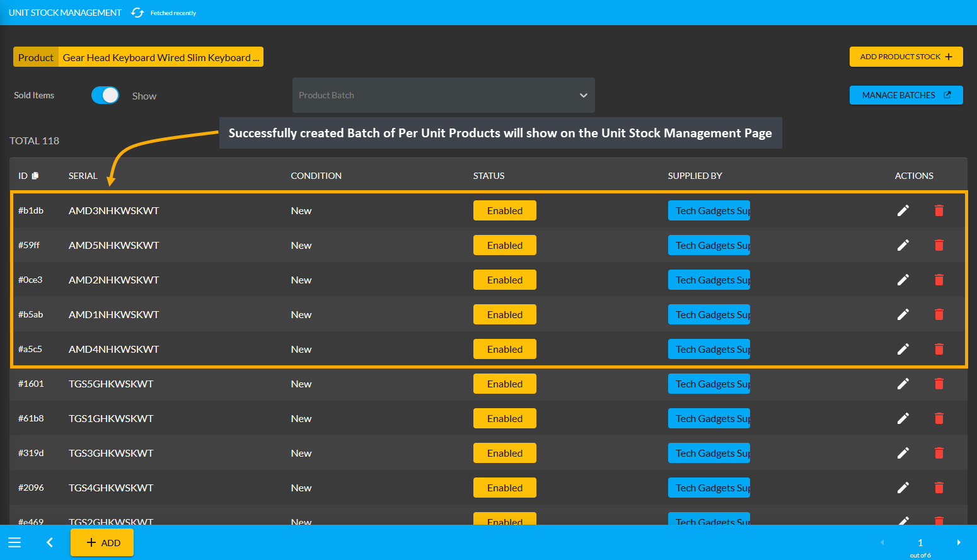Image resolution: width=977 pixels, height=560 pixels.
Task: Go back with the left chevron icon
Action: coord(50,542)
